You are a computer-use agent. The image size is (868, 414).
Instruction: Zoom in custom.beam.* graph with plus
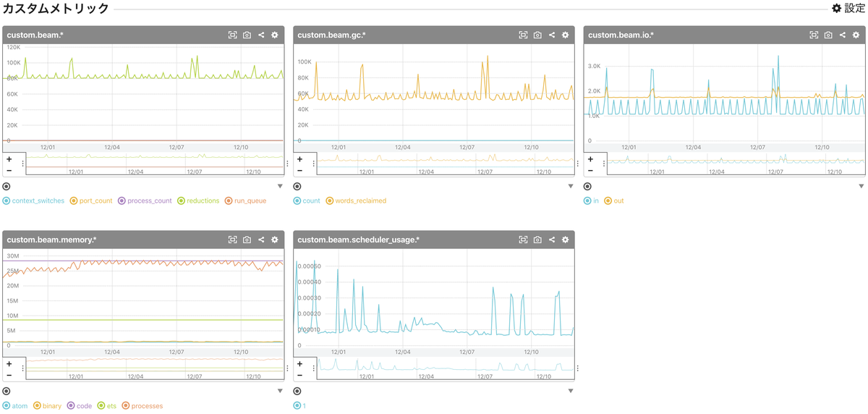9,159
